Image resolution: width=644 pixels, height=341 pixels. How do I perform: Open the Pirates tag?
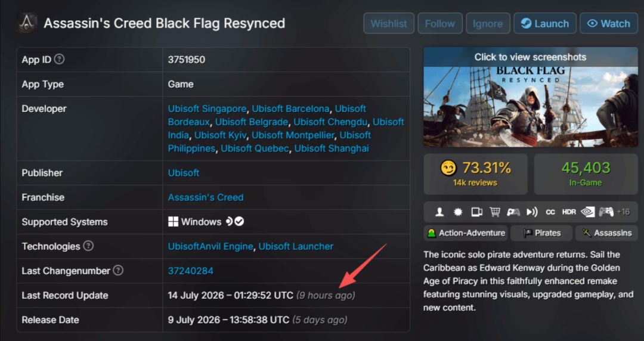[x=541, y=233]
